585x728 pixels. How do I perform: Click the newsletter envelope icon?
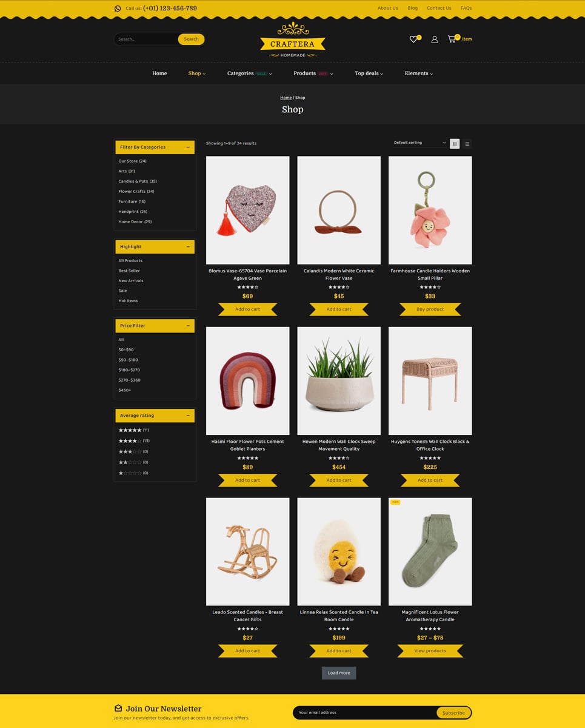click(x=118, y=708)
